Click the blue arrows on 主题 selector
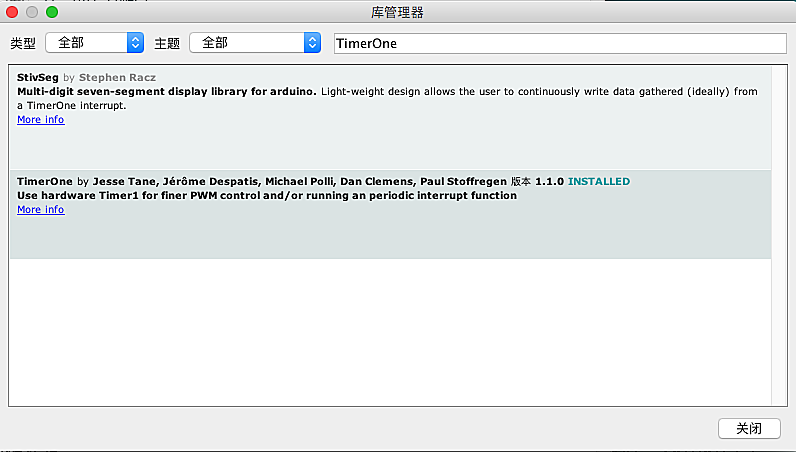This screenshot has width=796, height=452. tap(312, 43)
